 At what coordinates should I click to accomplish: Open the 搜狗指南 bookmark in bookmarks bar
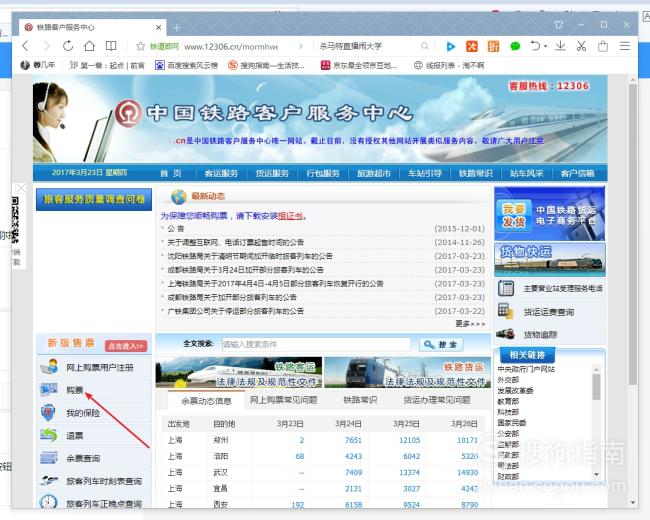(266, 66)
